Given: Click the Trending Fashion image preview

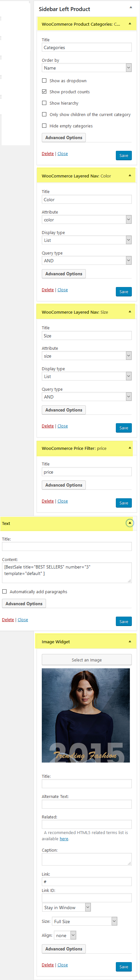Looking at the screenshot, I should (86, 716).
